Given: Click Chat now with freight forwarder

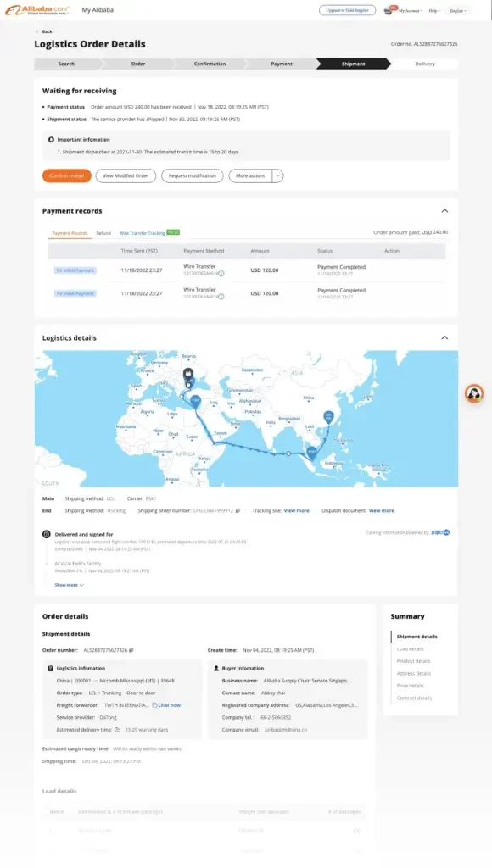Looking at the screenshot, I should (167, 705).
